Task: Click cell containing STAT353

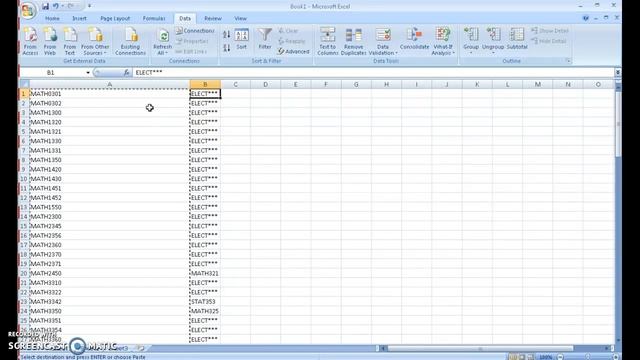Action: (205, 302)
